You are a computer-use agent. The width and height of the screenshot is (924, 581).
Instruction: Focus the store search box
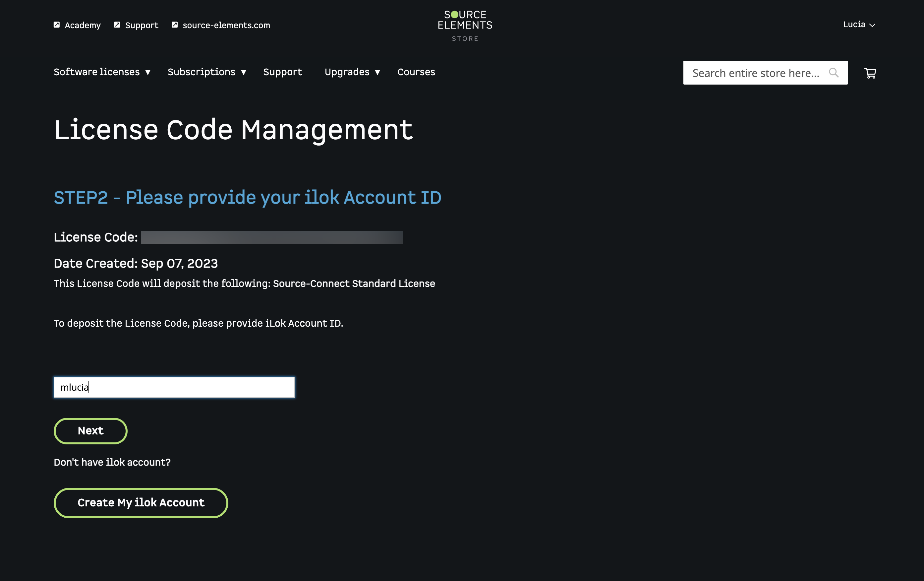coord(755,73)
